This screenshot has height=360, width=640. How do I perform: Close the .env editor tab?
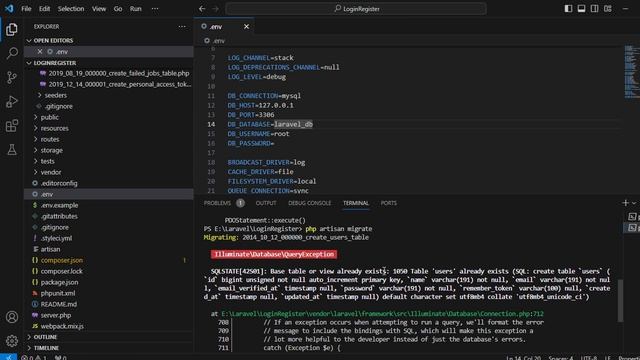[x=246, y=27]
